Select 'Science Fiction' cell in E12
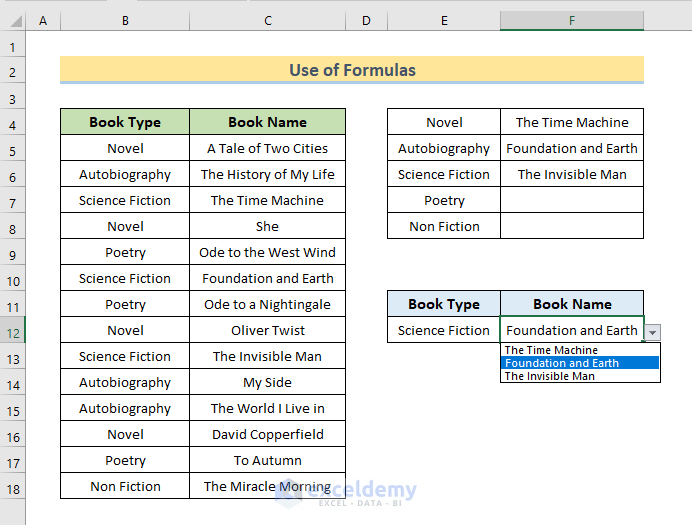Screen dimensions: 692x525 (444, 330)
